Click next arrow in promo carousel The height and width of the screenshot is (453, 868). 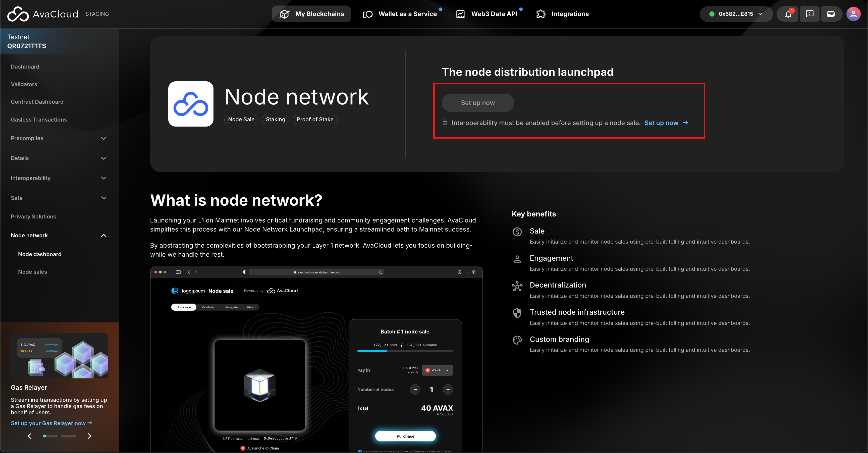pos(89,436)
